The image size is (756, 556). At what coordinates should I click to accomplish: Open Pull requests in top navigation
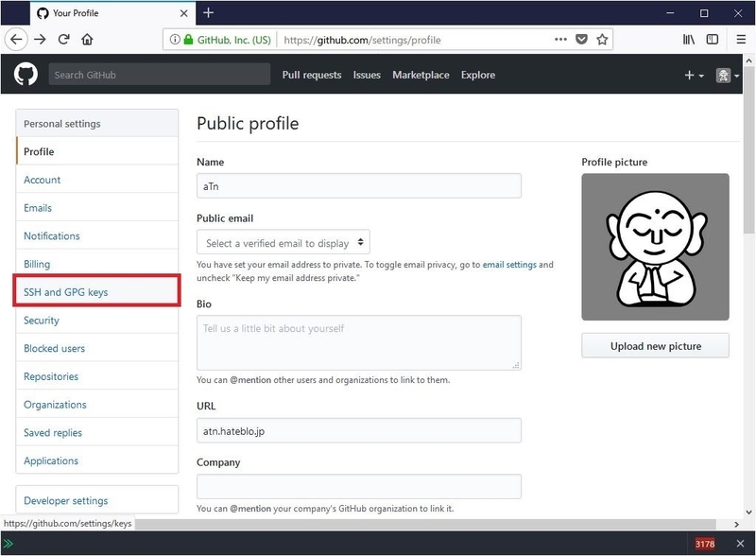[x=311, y=76]
